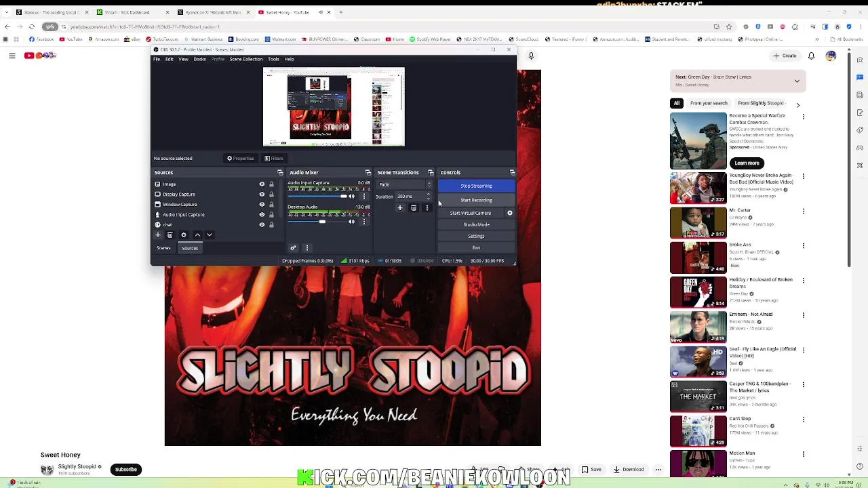Hide the chat source
This screenshot has width=868, height=488.
point(262,225)
